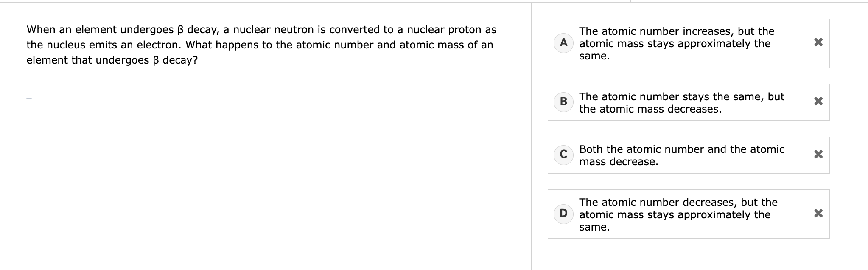Click the divider between question and answers
Screen dimensions: 868x270
click(x=531, y=135)
